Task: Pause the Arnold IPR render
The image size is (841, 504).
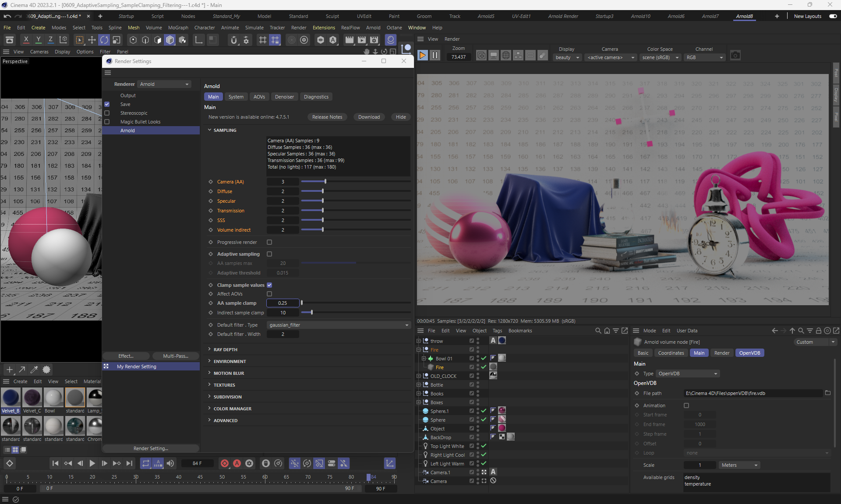Action: (x=435, y=55)
